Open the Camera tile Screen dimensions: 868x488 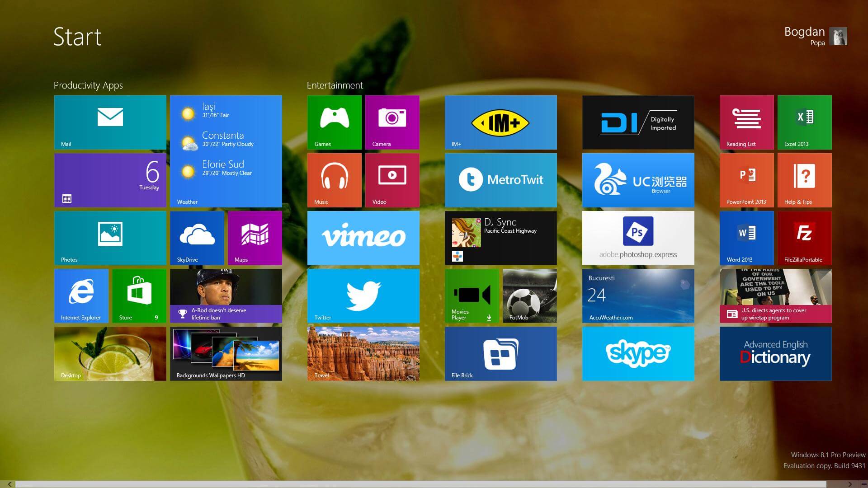[x=392, y=122]
